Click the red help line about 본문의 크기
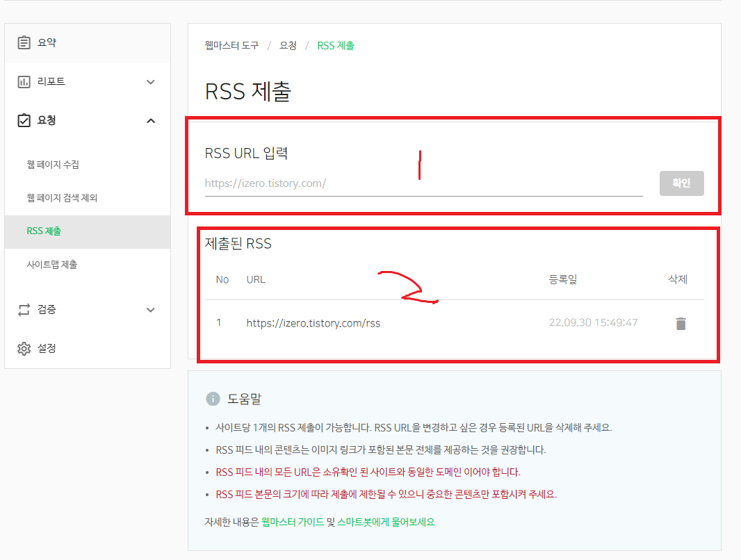 coord(386,495)
